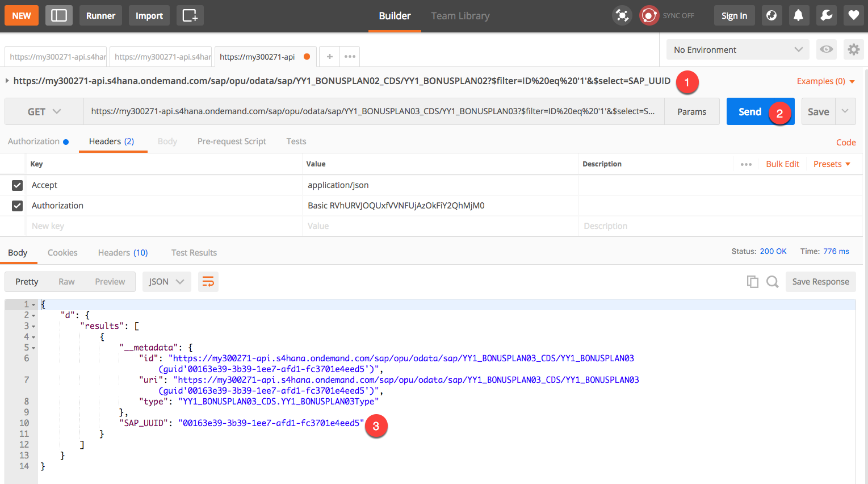868x484 pixels.
Task: Open Bulk Edit for headers
Action: pos(782,164)
